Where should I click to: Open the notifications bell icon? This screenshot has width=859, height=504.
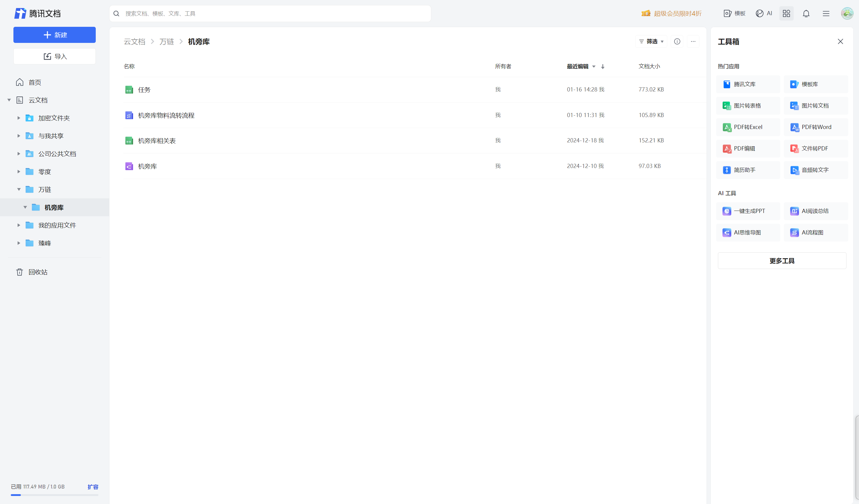tap(806, 14)
